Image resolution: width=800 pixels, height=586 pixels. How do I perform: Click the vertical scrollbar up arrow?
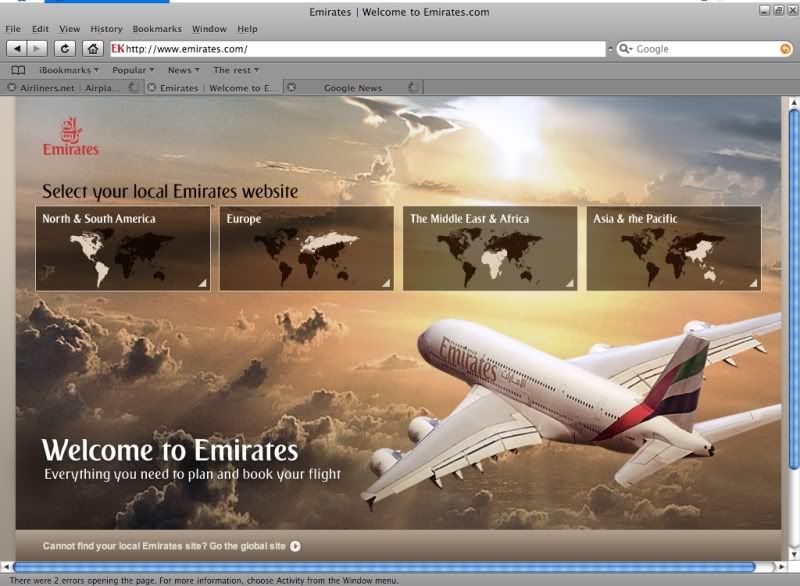click(x=794, y=103)
